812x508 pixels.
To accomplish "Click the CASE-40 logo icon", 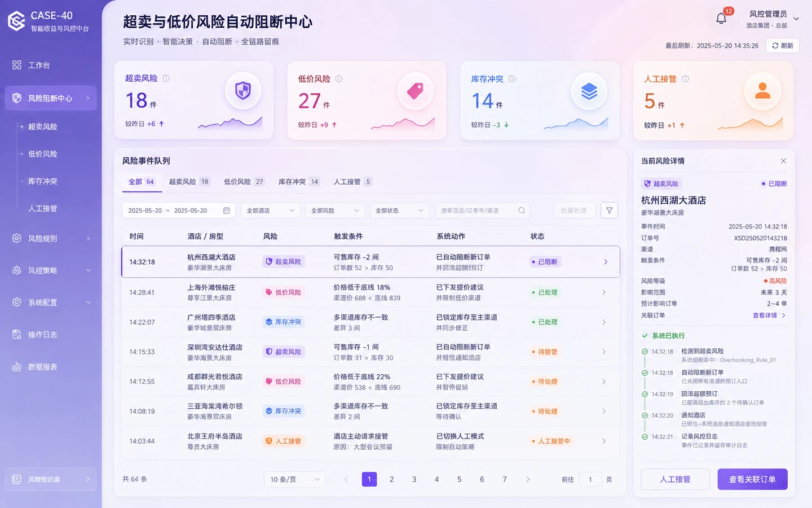I will [16, 21].
